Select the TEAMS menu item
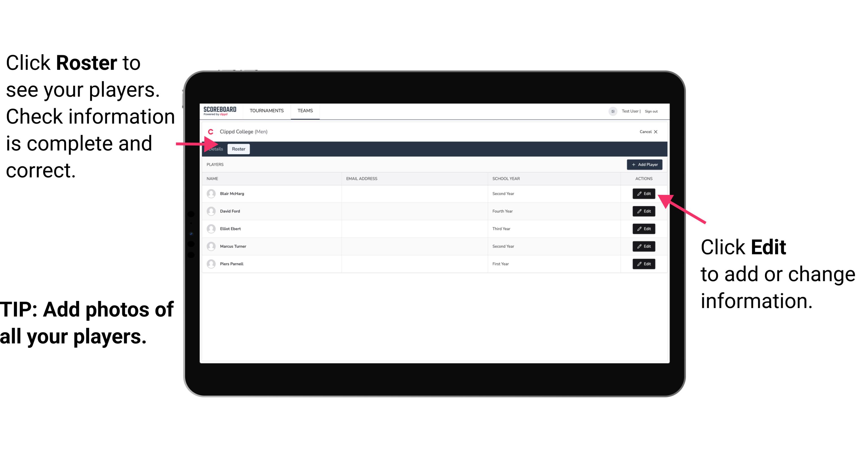Image resolution: width=868 pixels, height=467 pixels. (x=305, y=111)
